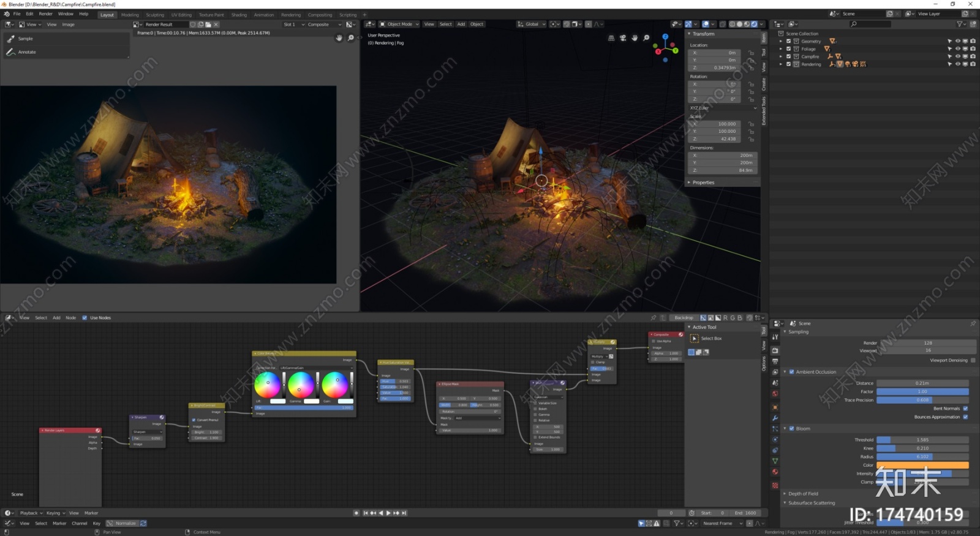Expand the Depth of Field panel

click(x=785, y=494)
